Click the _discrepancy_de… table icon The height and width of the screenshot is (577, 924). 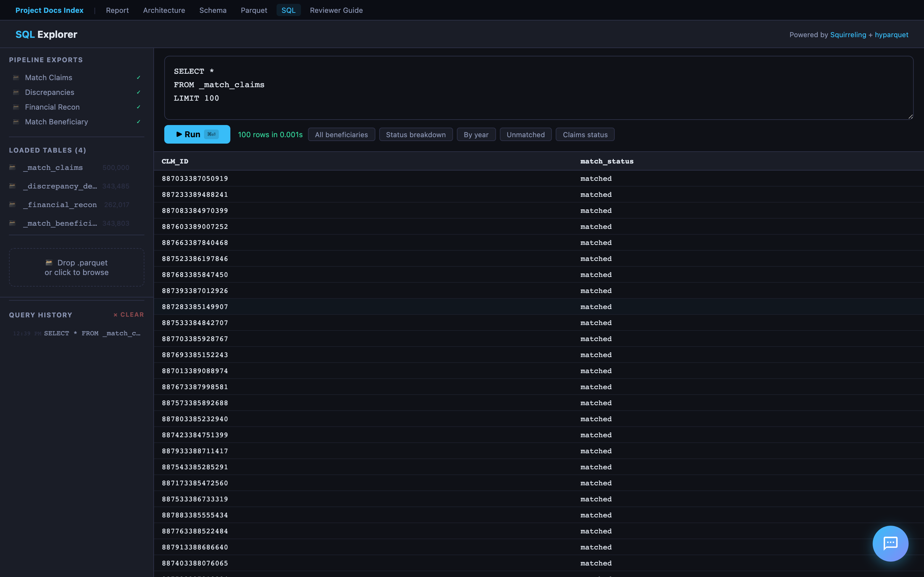(x=13, y=186)
